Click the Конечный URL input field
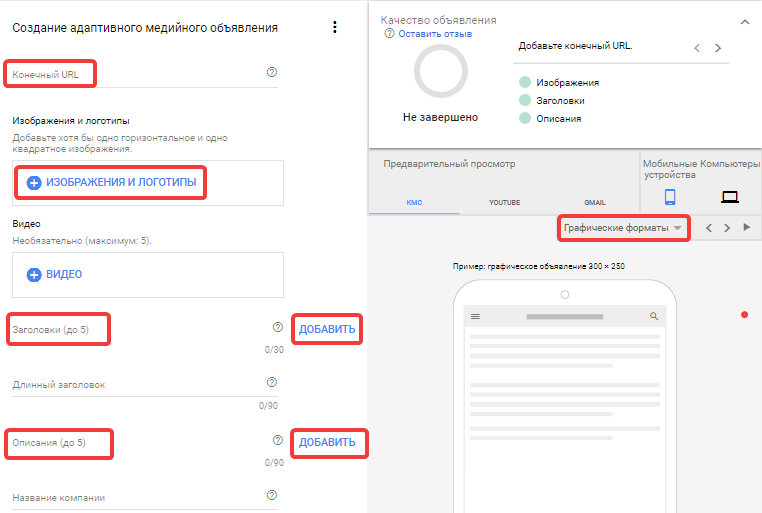 pyautogui.click(x=145, y=74)
